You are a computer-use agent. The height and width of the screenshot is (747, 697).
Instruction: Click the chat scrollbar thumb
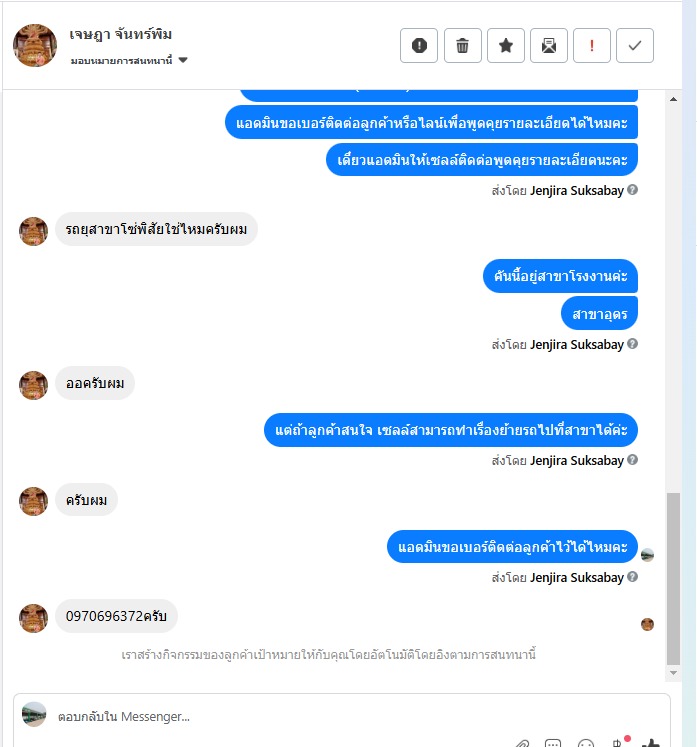[x=673, y=578]
